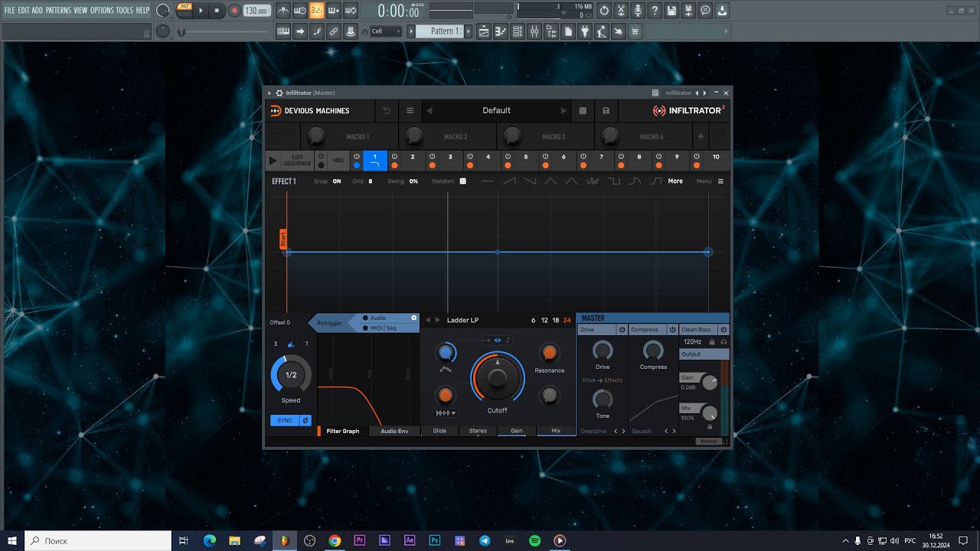Click the MACRO 1 knob
The width and height of the screenshot is (980, 551).
pos(315,136)
